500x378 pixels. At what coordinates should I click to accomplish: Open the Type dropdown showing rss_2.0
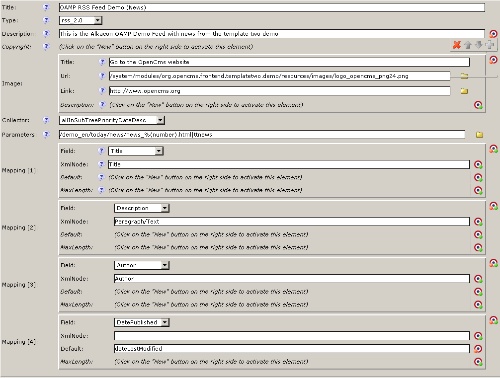80,20
